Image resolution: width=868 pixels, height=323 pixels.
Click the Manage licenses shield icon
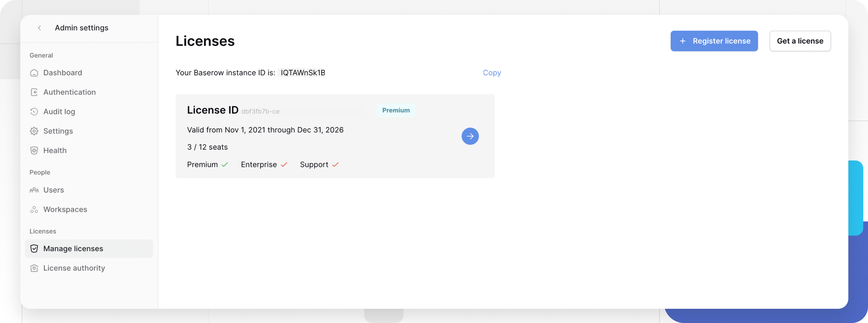pyautogui.click(x=34, y=248)
